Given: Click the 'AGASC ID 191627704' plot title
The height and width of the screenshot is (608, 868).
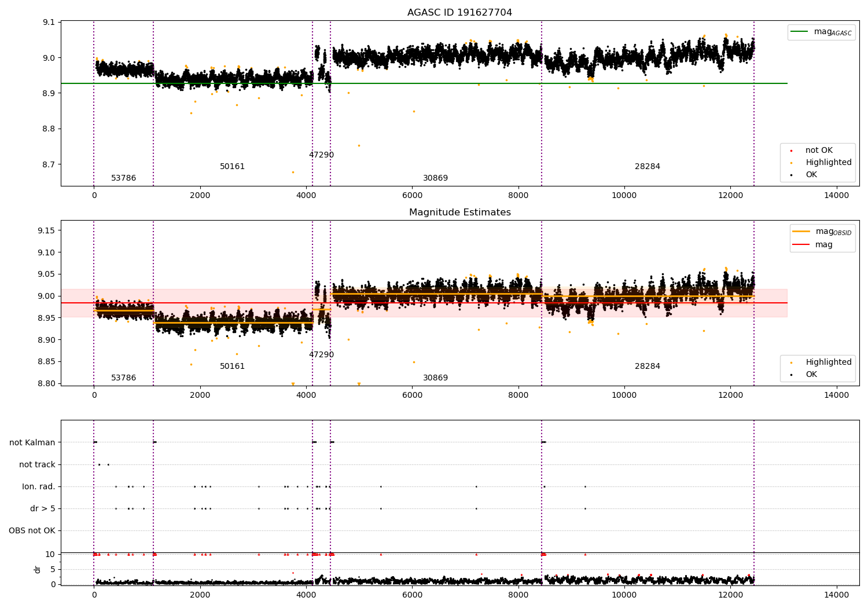Looking at the screenshot, I should click(459, 13).
